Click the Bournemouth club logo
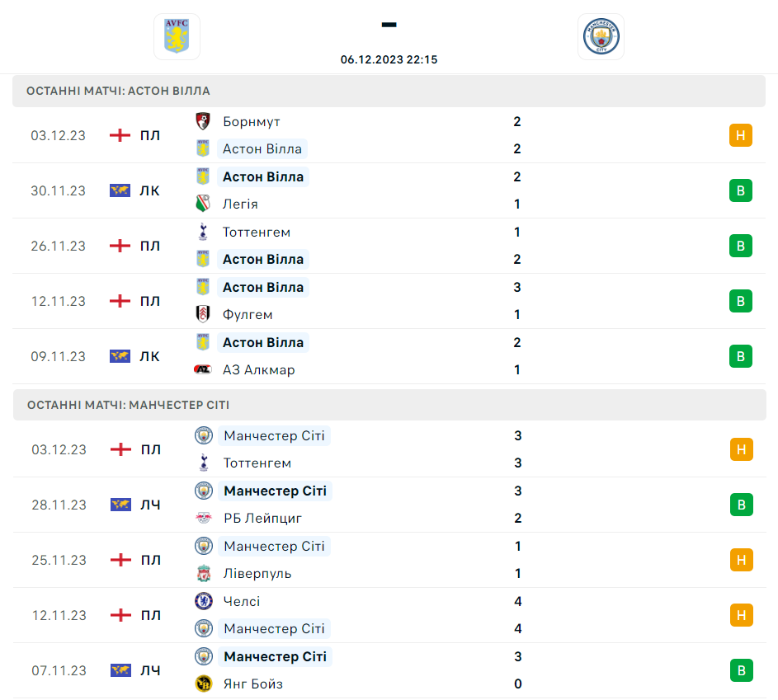 pyautogui.click(x=203, y=121)
